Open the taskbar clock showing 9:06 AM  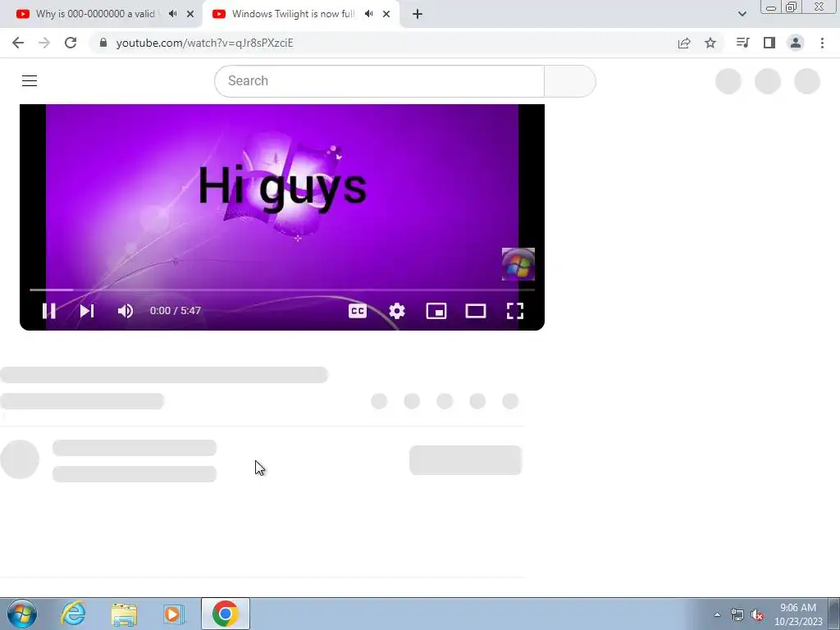click(x=798, y=614)
